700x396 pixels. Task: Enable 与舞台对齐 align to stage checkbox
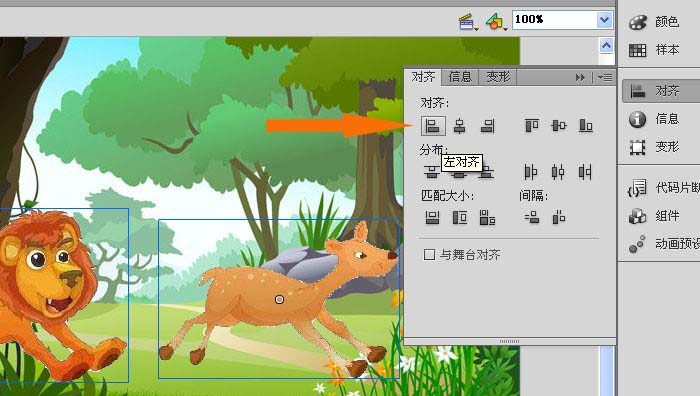tap(429, 254)
